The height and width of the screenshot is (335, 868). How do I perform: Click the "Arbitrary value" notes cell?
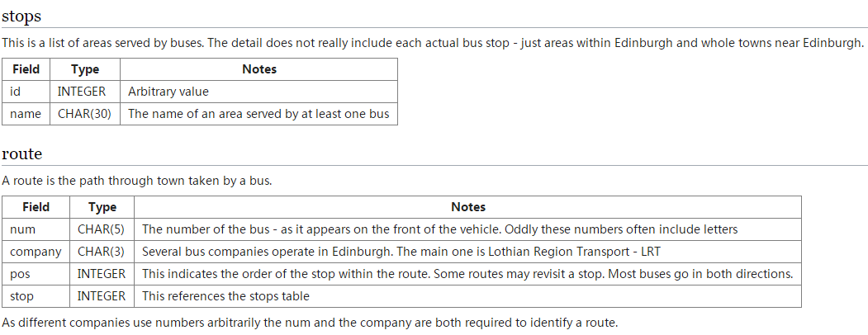[x=168, y=92]
